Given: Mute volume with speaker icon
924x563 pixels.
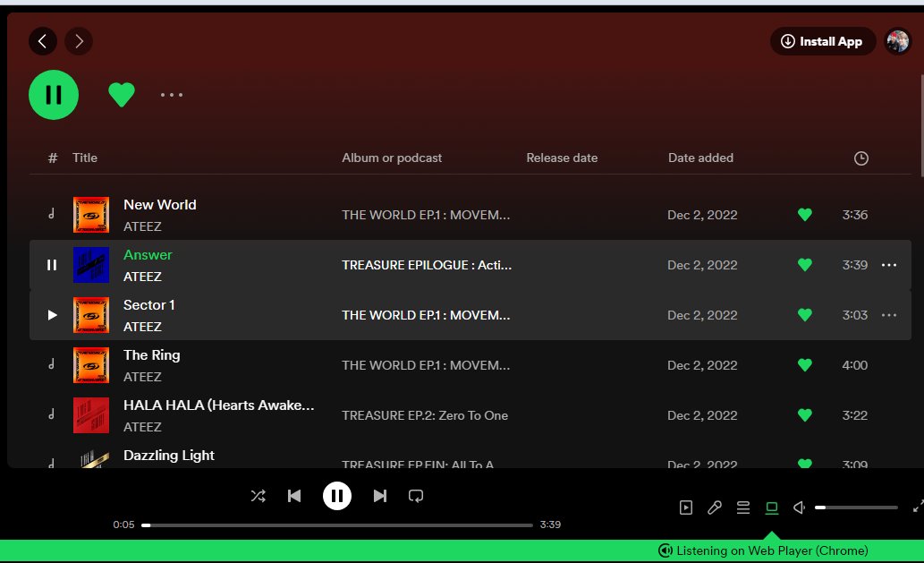Looking at the screenshot, I should point(799,508).
